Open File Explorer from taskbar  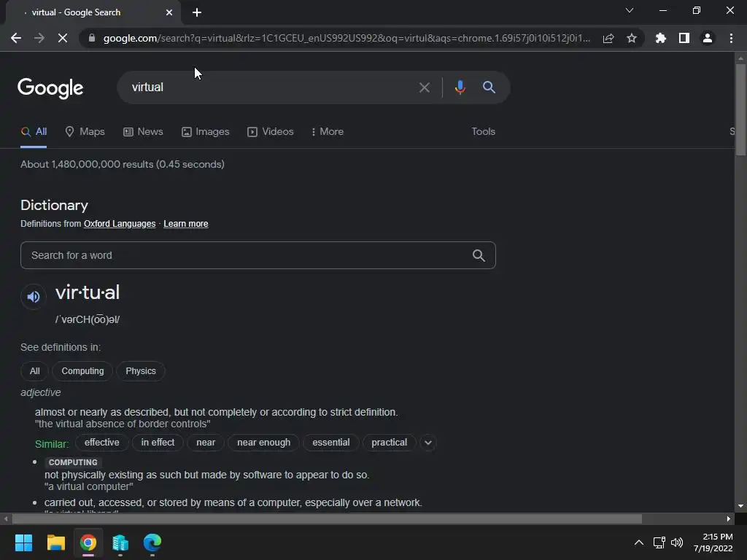point(55,542)
